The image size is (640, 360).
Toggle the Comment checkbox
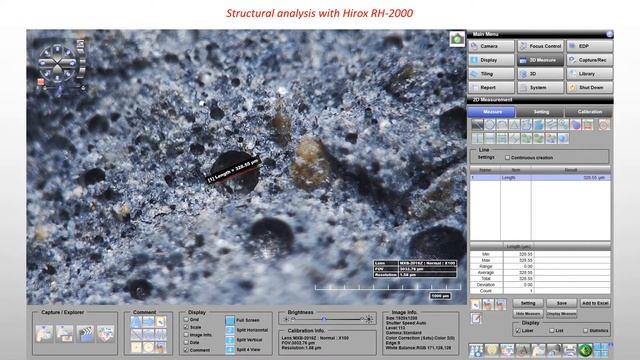pos(186,350)
